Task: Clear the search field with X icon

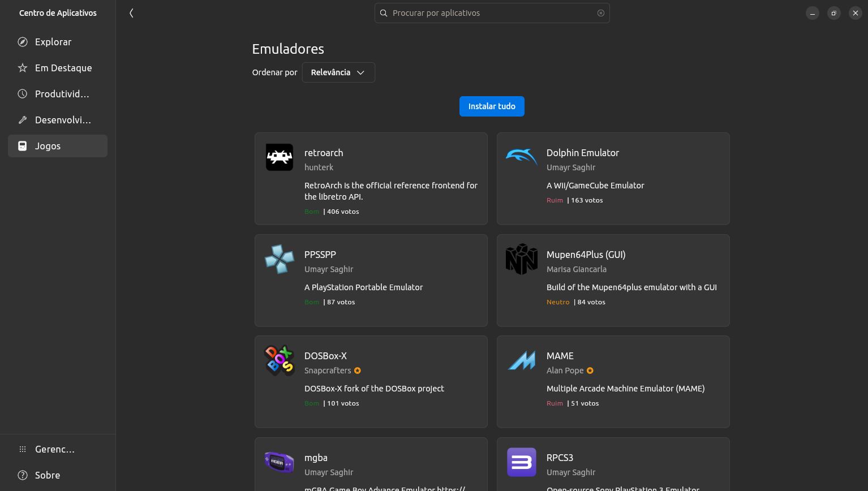Action: pos(601,13)
